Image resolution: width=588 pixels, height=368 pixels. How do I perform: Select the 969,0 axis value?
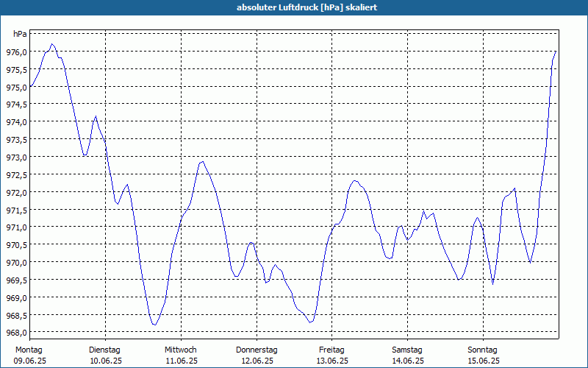tap(16, 298)
